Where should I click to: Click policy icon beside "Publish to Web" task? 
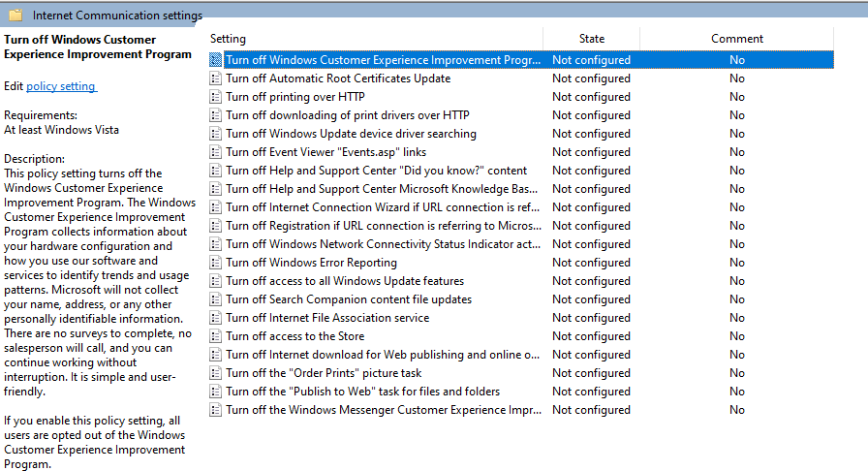pyautogui.click(x=215, y=392)
